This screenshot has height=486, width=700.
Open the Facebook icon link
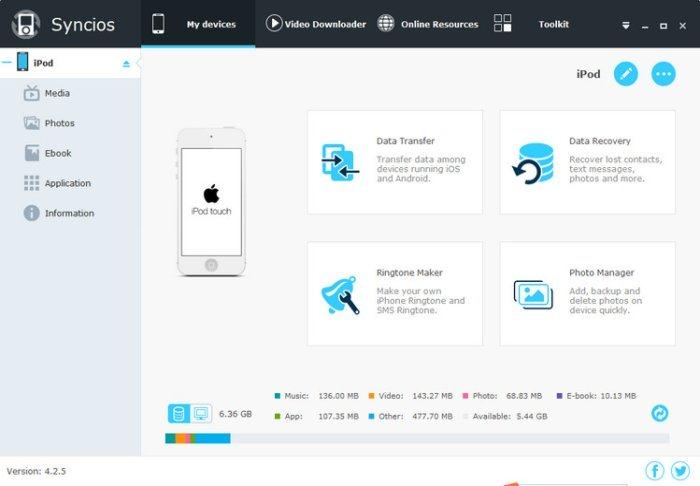[x=655, y=470]
